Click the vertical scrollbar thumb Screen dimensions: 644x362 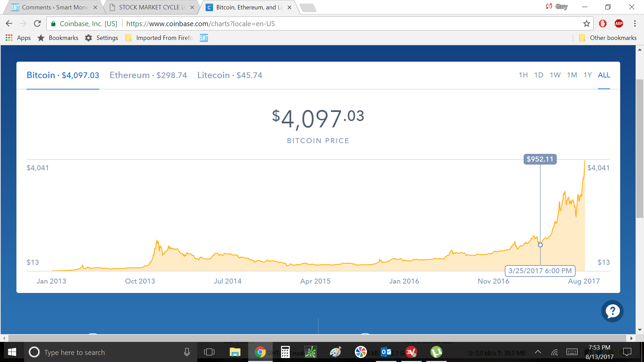640,148
